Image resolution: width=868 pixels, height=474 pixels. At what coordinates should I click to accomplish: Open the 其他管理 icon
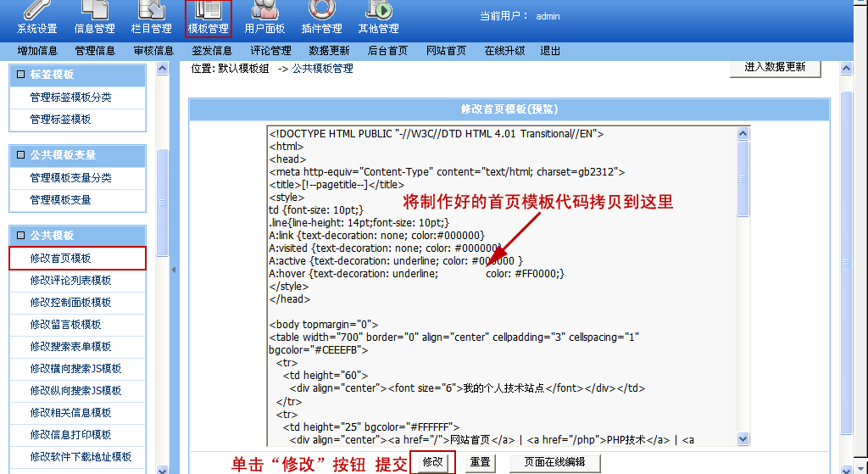378,19
